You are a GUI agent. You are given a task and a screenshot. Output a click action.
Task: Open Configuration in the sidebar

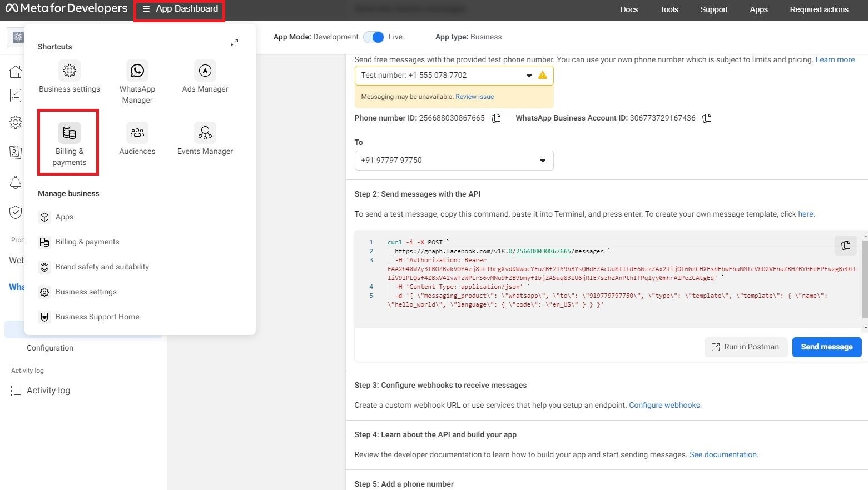pos(50,348)
